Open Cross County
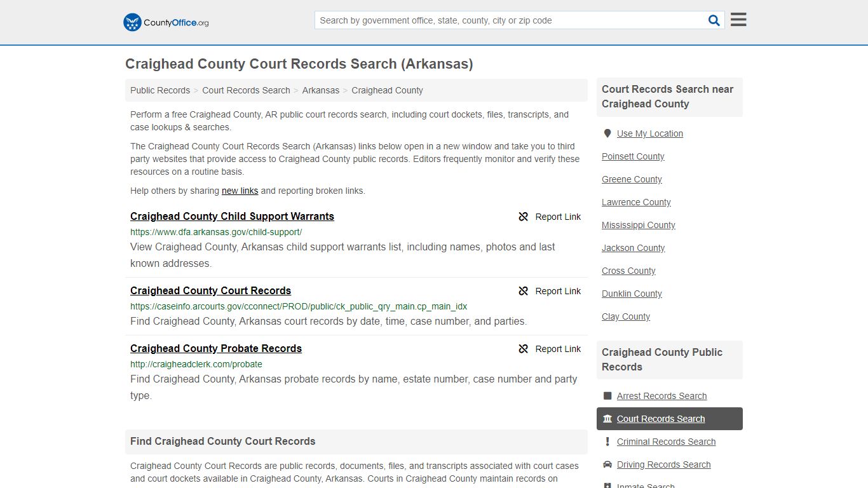The height and width of the screenshot is (488, 868). pos(628,271)
